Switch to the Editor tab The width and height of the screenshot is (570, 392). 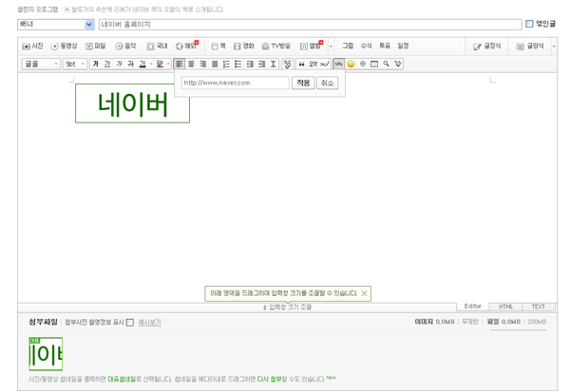(472, 307)
